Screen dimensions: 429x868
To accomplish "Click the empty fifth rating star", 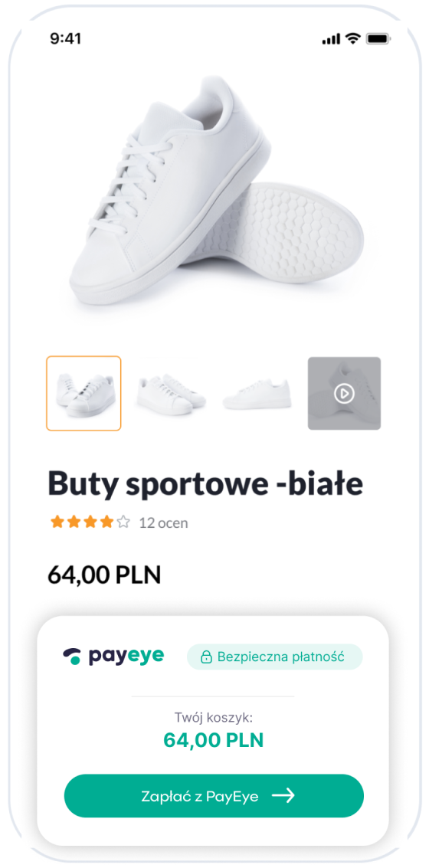I will (x=123, y=522).
